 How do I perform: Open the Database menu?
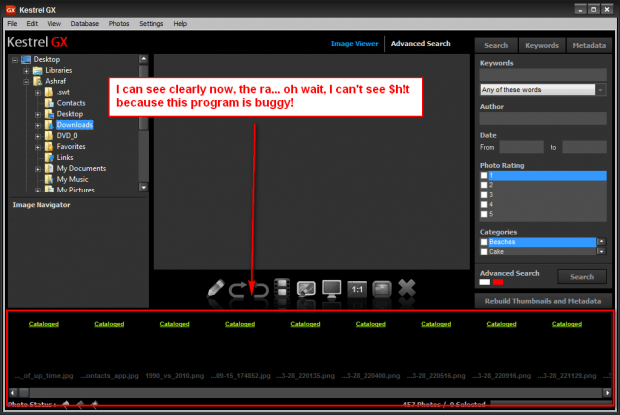(x=84, y=23)
